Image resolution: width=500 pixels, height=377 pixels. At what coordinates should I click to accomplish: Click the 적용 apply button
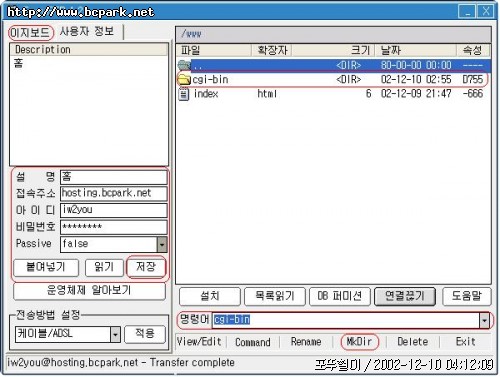pos(145,334)
